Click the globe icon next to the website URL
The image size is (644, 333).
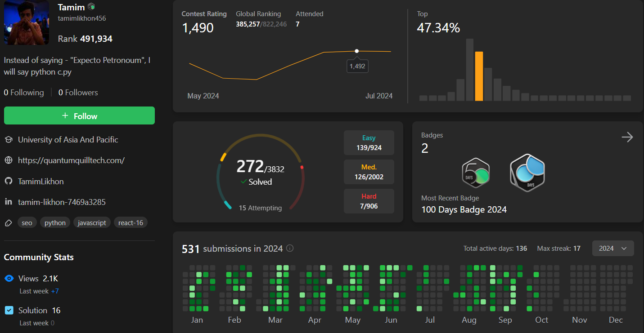coord(9,160)
